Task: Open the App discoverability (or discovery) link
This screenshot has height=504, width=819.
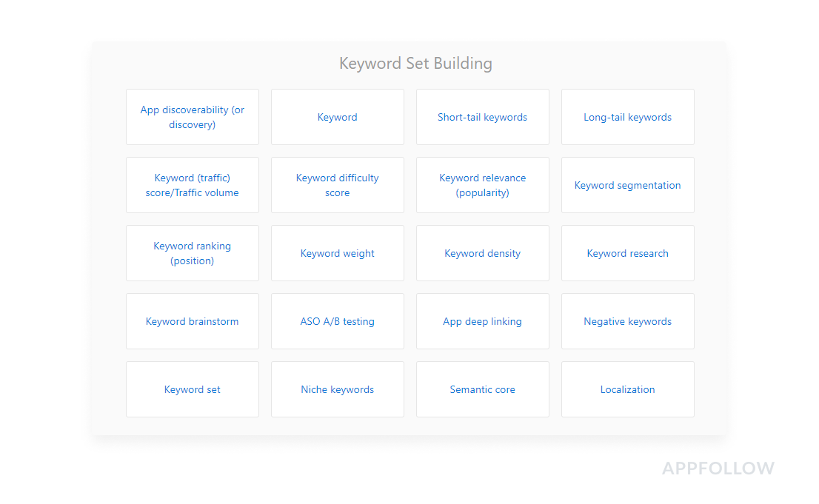Action: [193, 117]
